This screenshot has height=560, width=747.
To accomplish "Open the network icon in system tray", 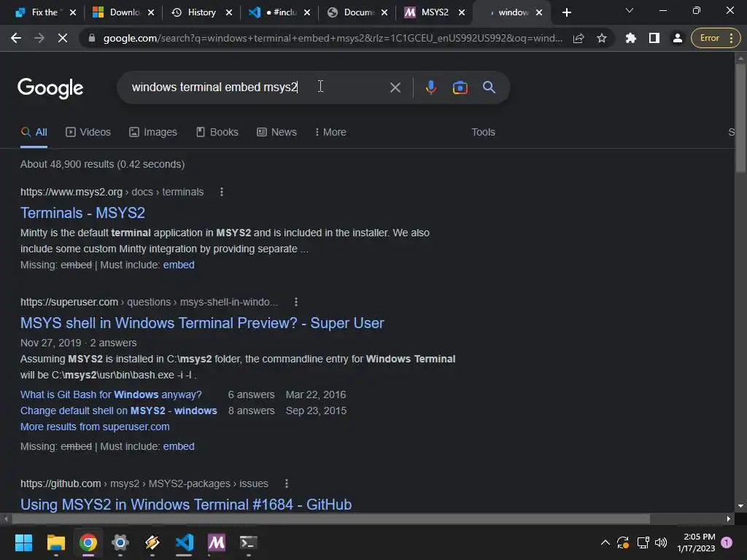I will pos(643,542).
